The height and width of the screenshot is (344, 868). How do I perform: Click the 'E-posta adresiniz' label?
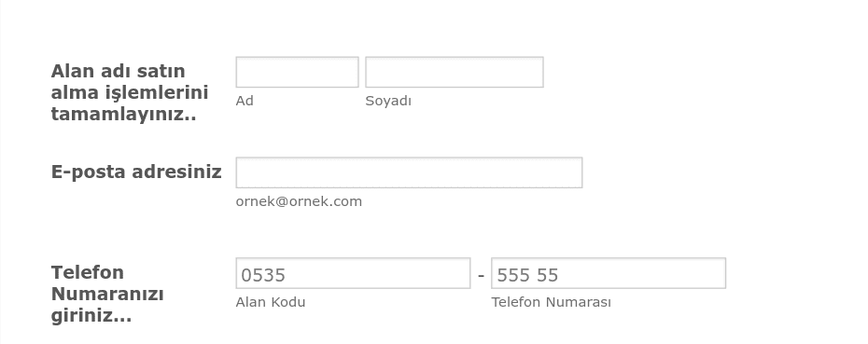[136, 172]
